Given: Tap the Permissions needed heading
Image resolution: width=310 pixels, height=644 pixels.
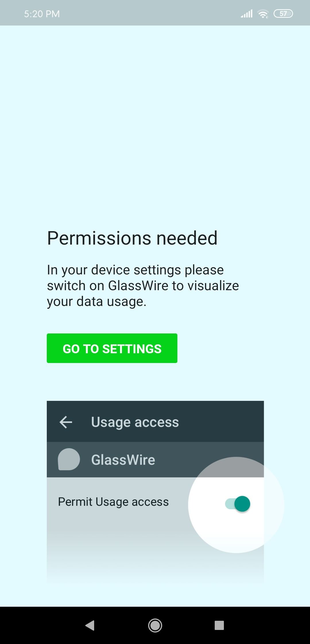Looking at the screenshot, I should [x=132, y=238].
